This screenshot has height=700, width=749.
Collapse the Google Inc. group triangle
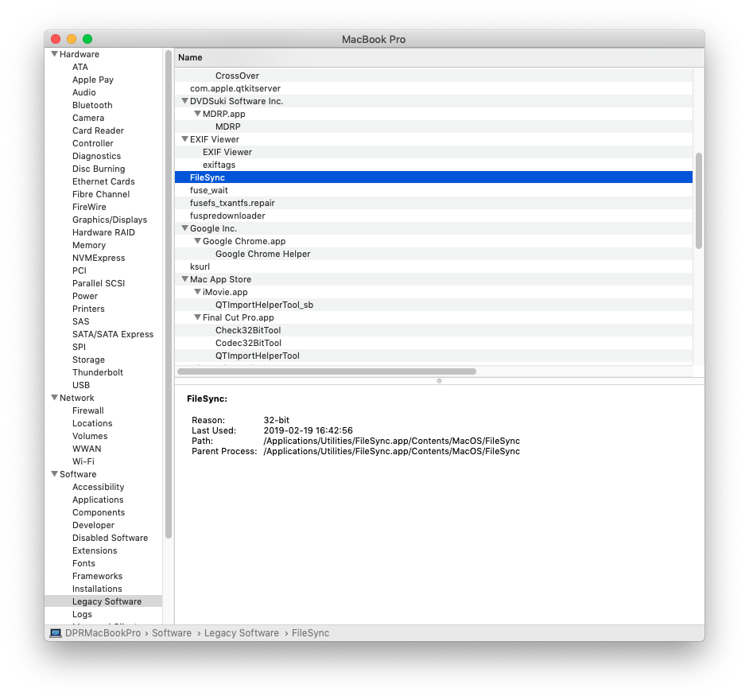click(x=184, y=228)
